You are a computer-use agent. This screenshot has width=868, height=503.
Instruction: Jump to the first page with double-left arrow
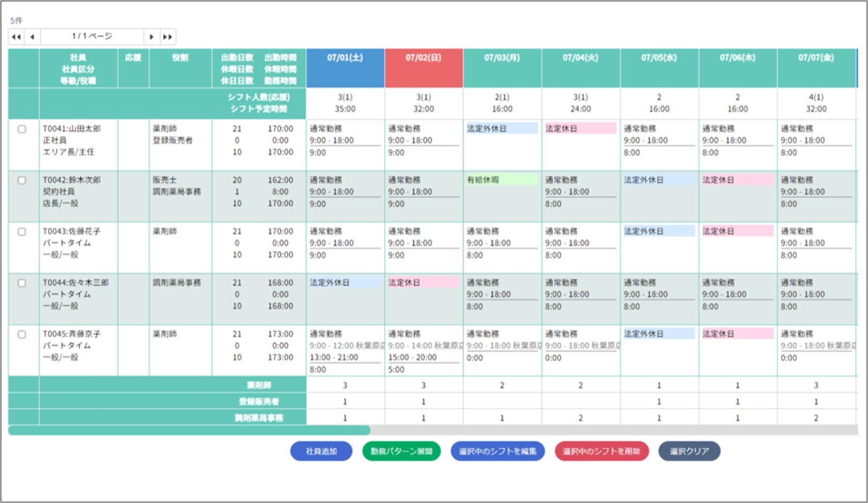click(16, 36)
